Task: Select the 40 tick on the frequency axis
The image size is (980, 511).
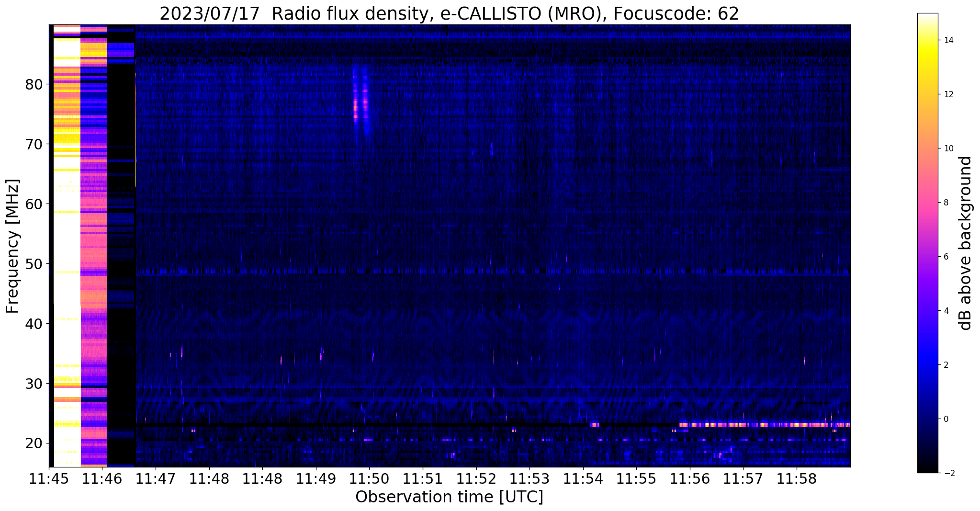Action: [34, 324]
